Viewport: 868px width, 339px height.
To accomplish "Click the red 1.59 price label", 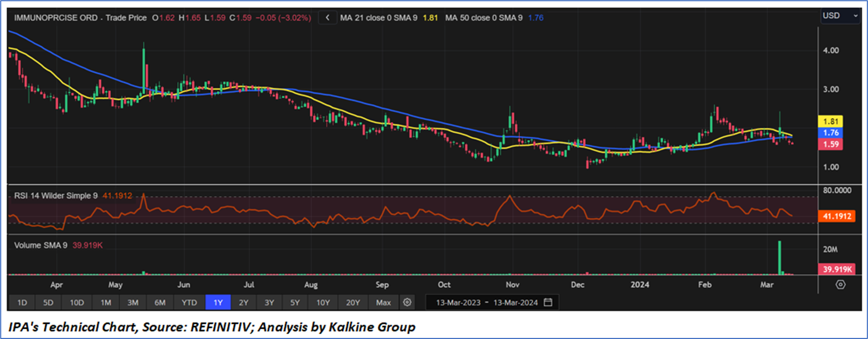I will point(831,144).
